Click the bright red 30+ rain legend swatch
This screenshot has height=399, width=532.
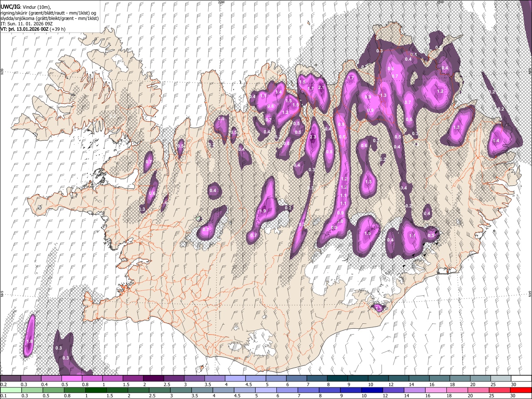pos(521,390)
